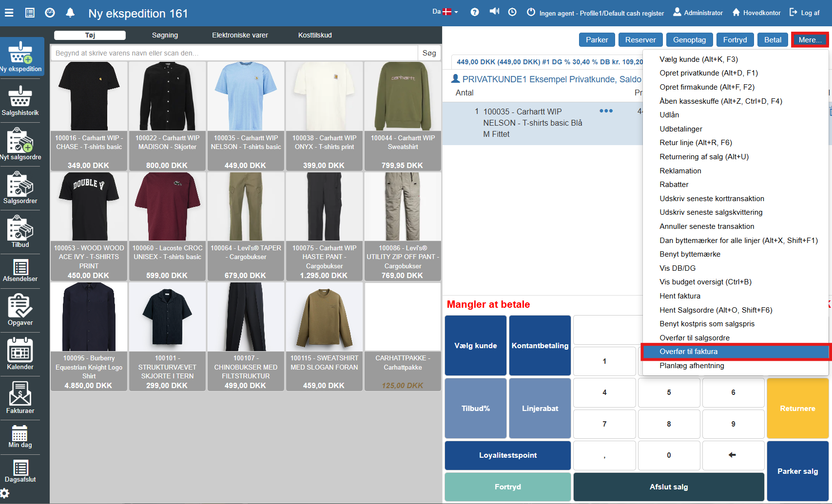Select the 100060 Lacoste CROC T-shirt tile
Screen dimensions: 832x504
click(x=167, y=227)
